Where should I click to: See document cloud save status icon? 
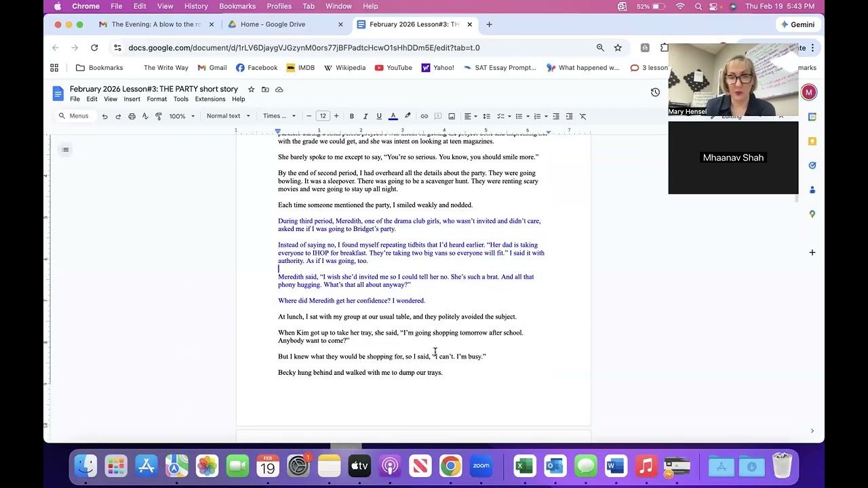tap(279, 89)
